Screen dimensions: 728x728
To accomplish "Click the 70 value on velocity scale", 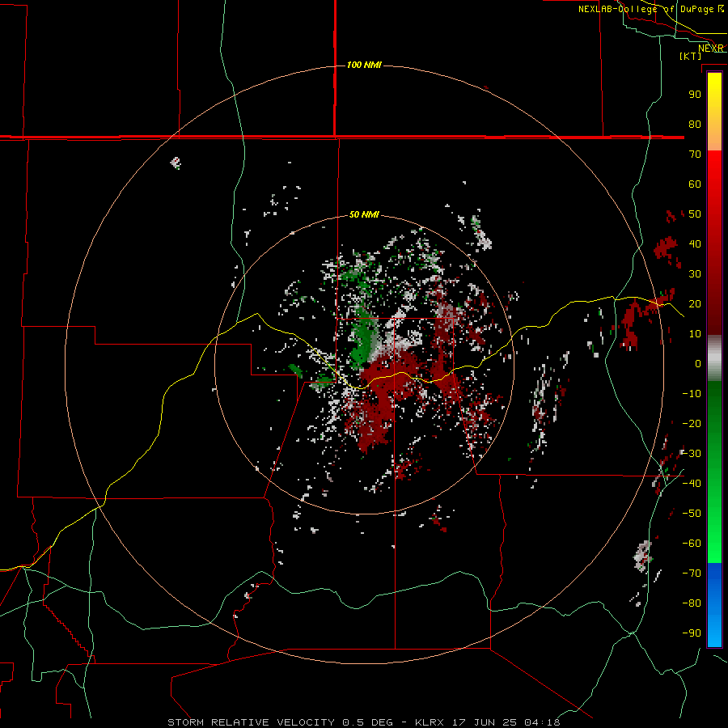I will pyautogui.click(x=695, y=154).
